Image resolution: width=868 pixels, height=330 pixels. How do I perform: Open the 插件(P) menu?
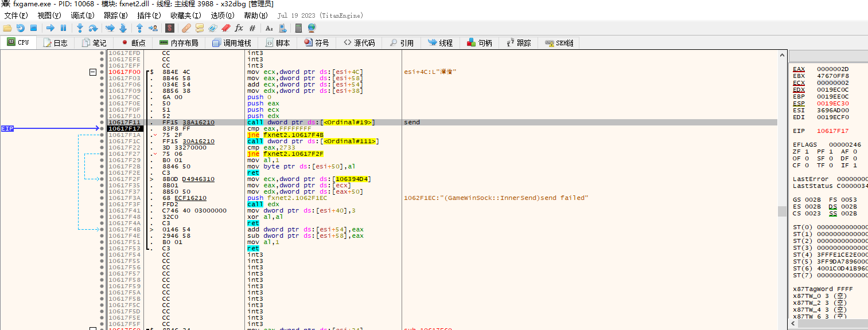[149, 15]
